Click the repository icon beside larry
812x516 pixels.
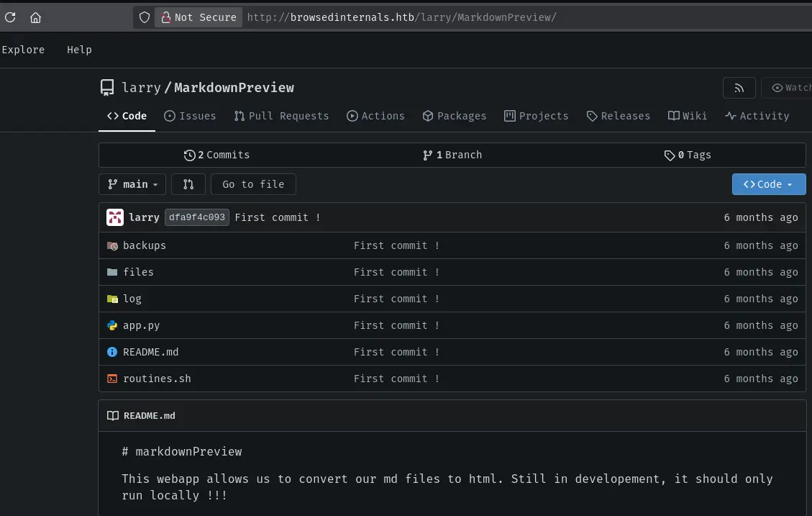pos(107,88)
